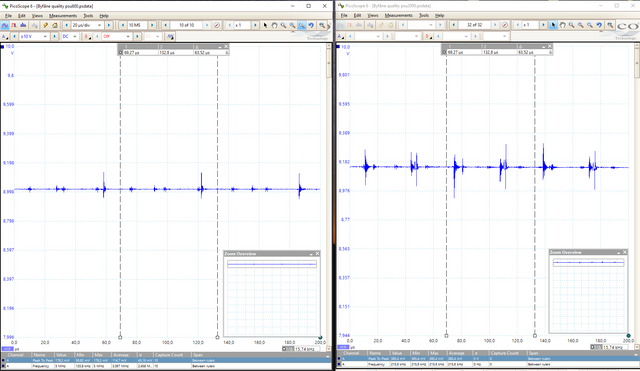640x371 pixels.
Task: Undo zoom with blue arrow in left window
Action: pyautogui.click(x=311, y=25)
